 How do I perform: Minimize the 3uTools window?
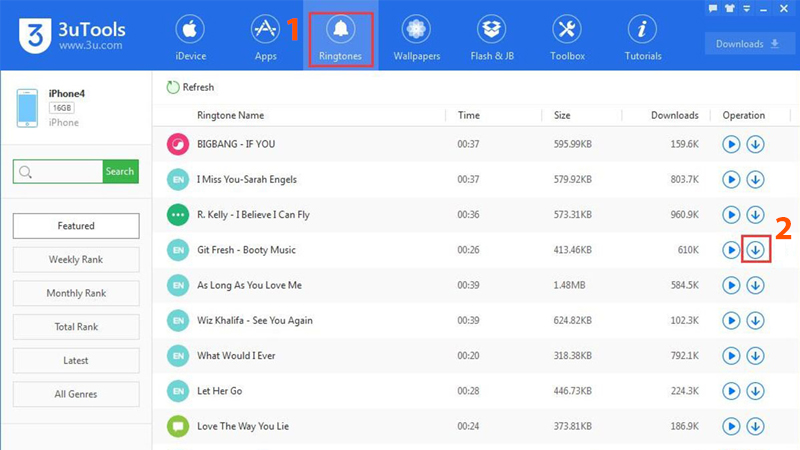pos(764,9)
